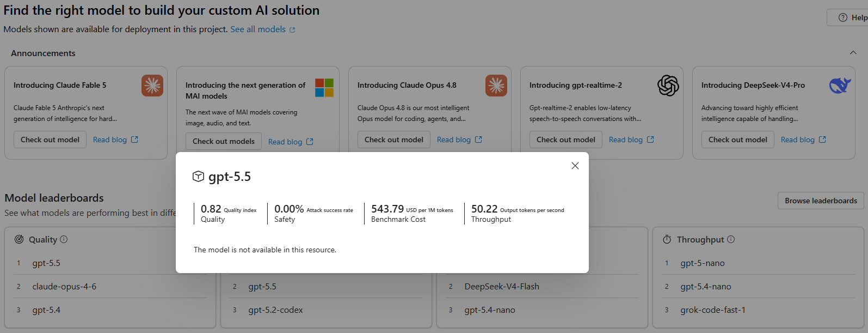Read blog link for Claude Fable 5
The height and width of the screenshot is (333, 868).
coord(110,140)
